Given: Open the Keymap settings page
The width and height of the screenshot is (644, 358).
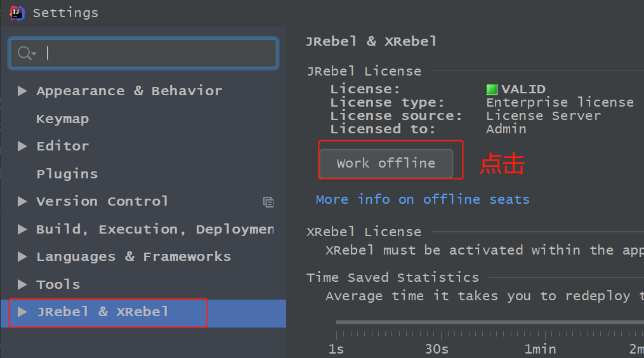Looking at the screenshot, I should coord(62,119).
